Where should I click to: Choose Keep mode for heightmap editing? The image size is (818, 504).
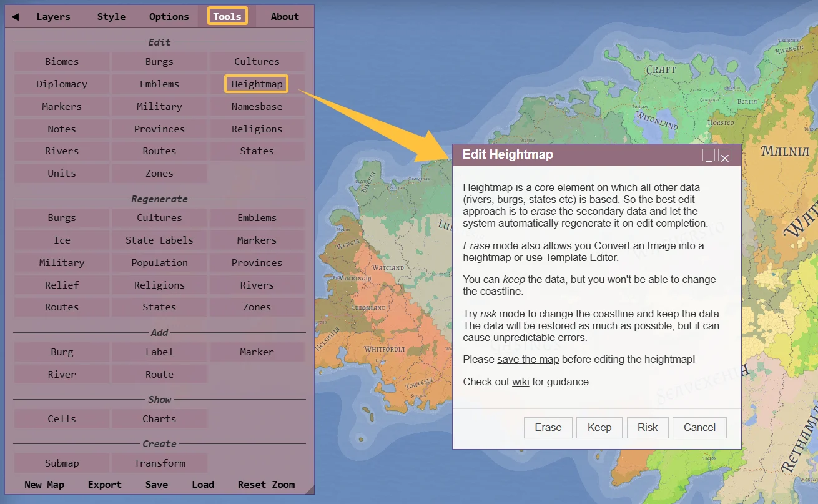[x=599, y=427]
